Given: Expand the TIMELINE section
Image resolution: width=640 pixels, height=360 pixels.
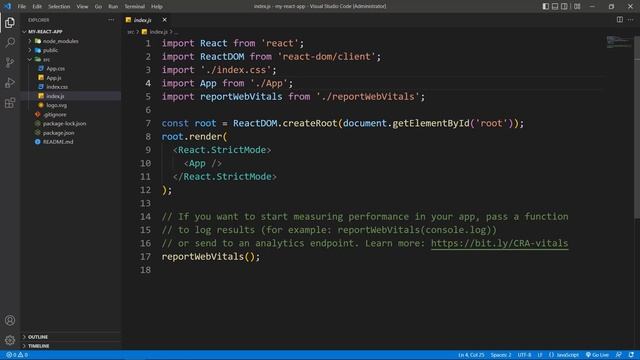Looking at the screenshot, I should click(x=39, y=346).
